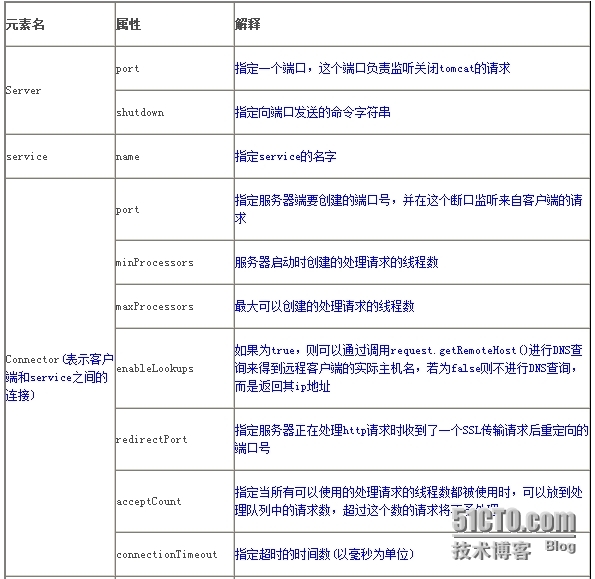Click the acceptCount attribute cell
This screenshot has width=595, height=579.
175,501
